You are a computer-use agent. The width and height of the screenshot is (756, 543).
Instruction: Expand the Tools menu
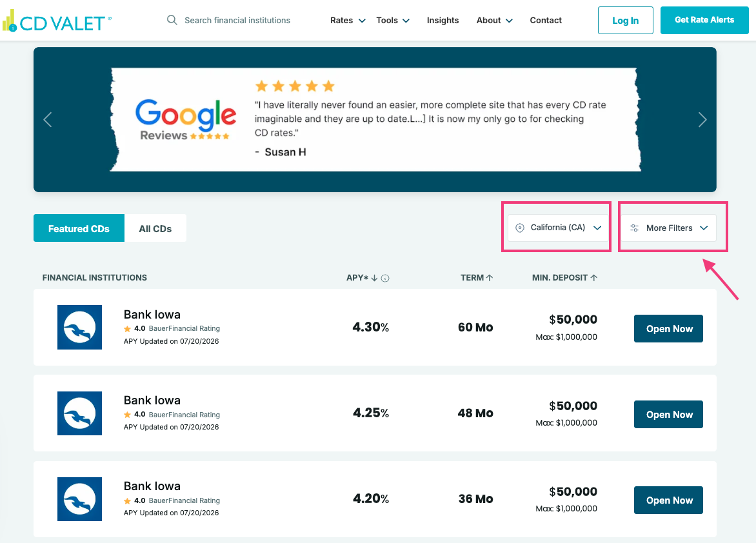tap(392, 20)
